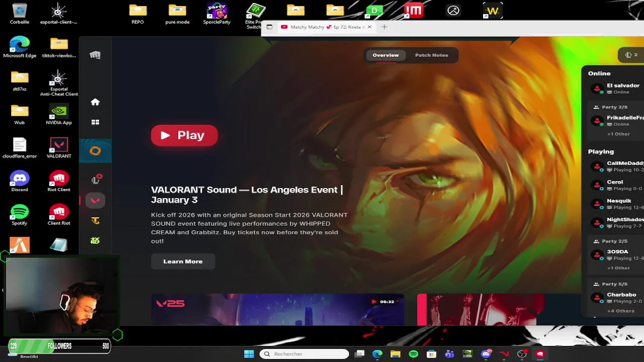Screen dimensions: 644x362
Task: Switch to Riot Client taskbar icon
Action: (540, 354)
